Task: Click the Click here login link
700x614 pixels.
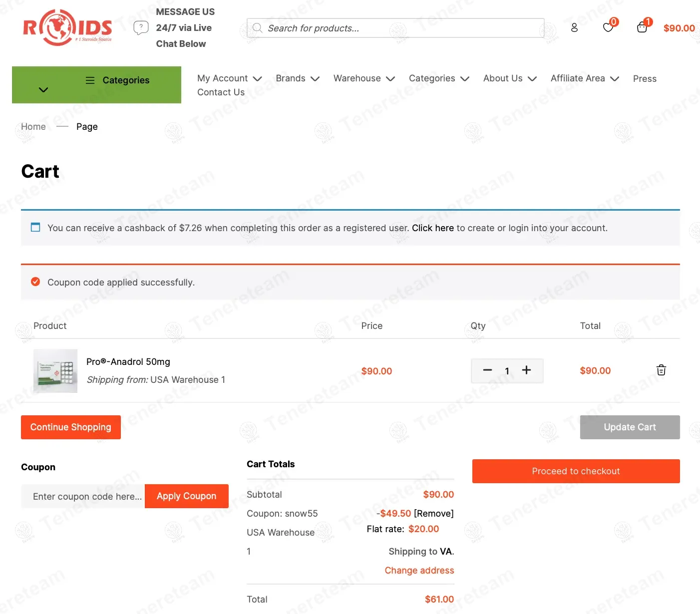Action: pos(432,228)
